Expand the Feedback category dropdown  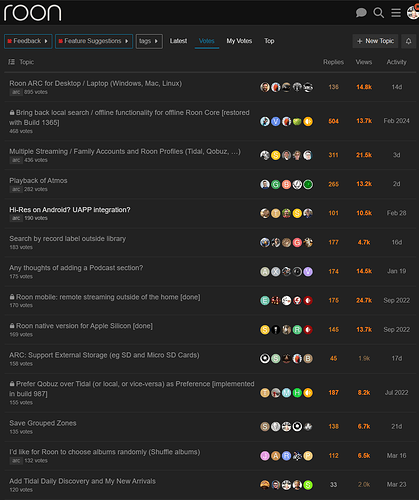point(28,41)
